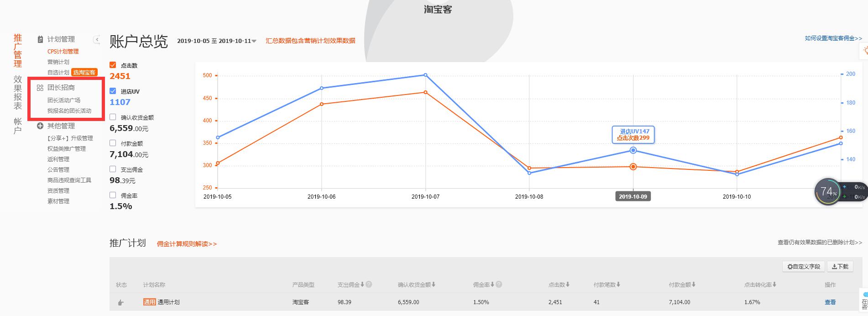This screenshot has height=316, width=868.
Task: Click the 下载 button
Action: (840, 267)
